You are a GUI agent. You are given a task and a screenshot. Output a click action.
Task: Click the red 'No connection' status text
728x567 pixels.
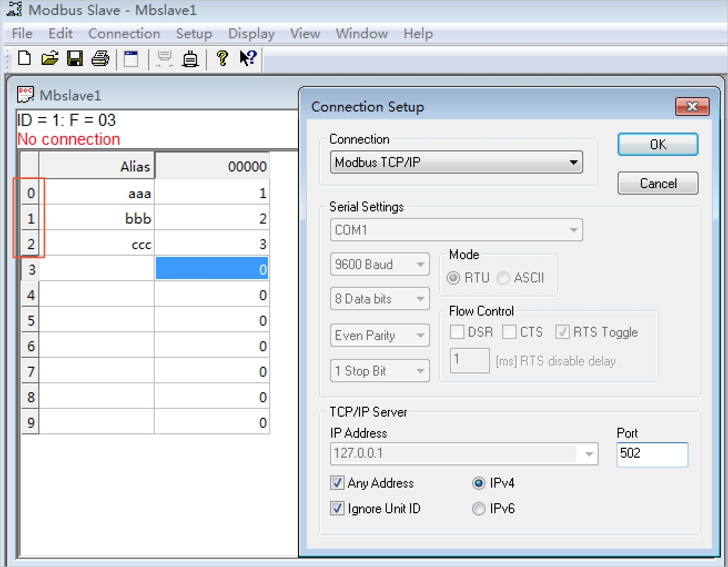tap(69, 139)
